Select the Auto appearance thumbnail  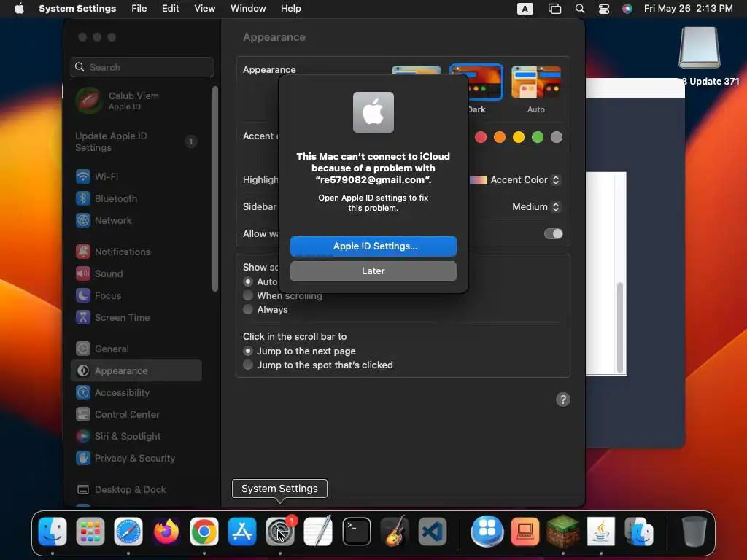point(536,82)
